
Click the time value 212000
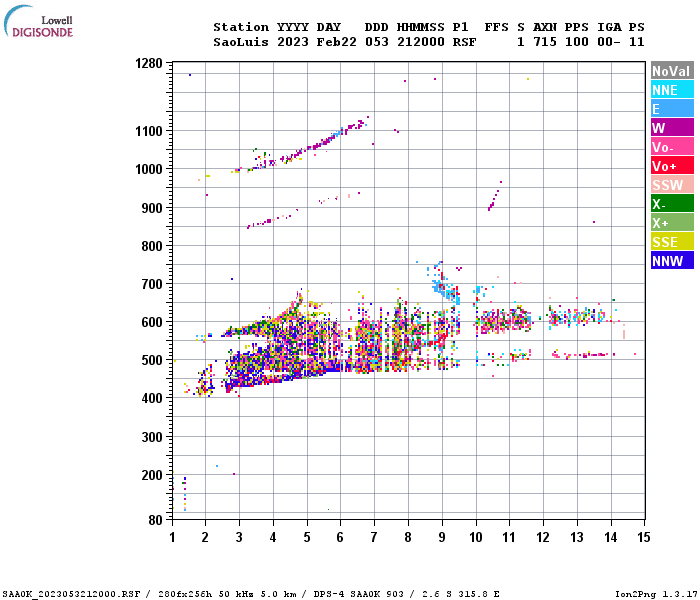pos(421,42)
